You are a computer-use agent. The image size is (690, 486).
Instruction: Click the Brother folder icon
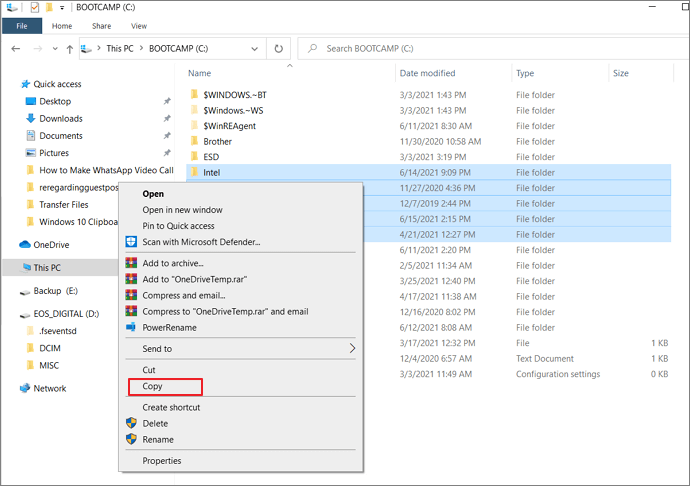tap(194, 142)
